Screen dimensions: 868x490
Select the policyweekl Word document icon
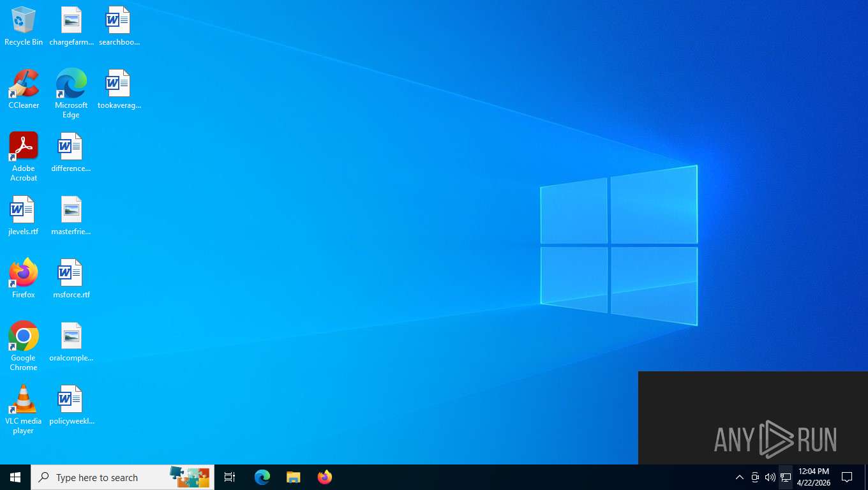[x=71, y=405]
